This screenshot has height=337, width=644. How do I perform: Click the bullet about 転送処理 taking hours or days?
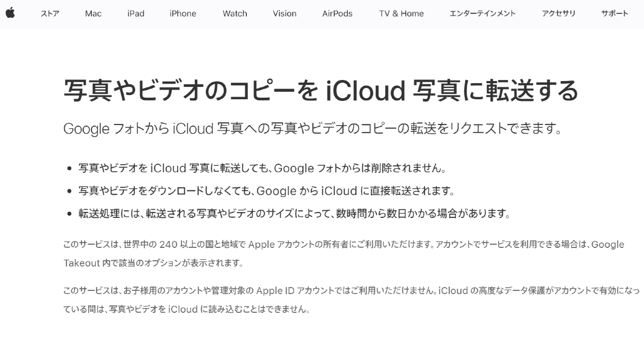coord(294,214)
